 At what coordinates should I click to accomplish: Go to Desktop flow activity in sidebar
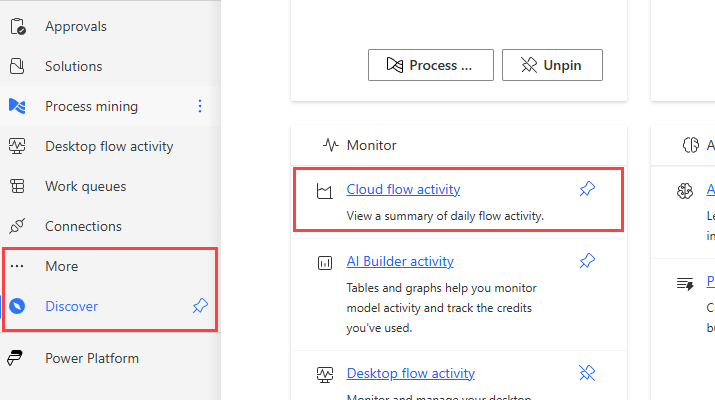pyautogui.click(x=109, y=147)
